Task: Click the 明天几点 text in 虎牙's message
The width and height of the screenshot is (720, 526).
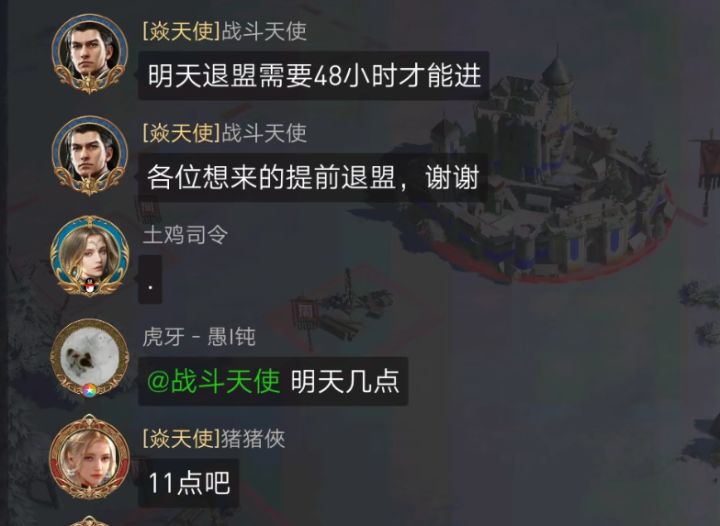Action: pyautogui.click(x=345, y=381)
